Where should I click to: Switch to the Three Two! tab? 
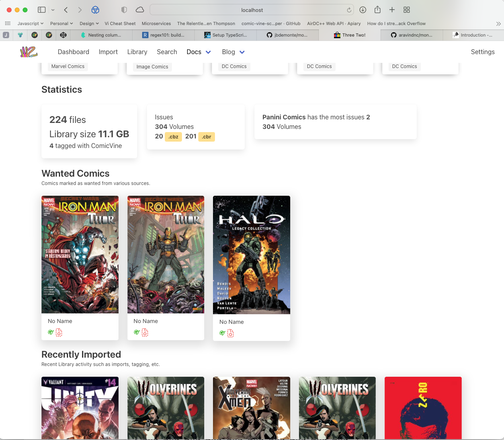(x=350, y=35)
